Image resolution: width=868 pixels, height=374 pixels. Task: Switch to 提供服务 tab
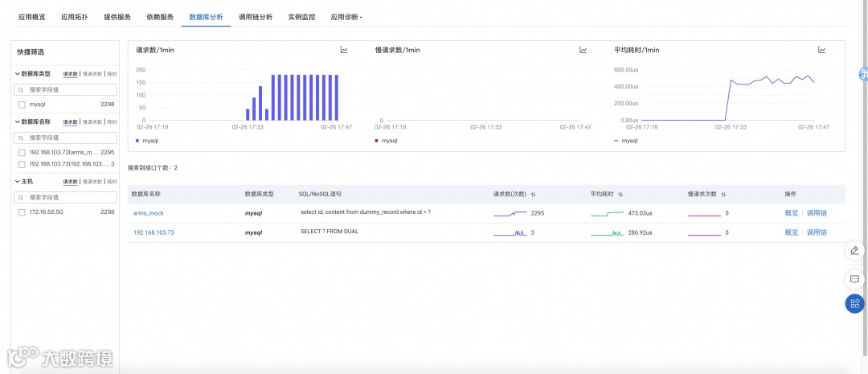coord(117,17)
